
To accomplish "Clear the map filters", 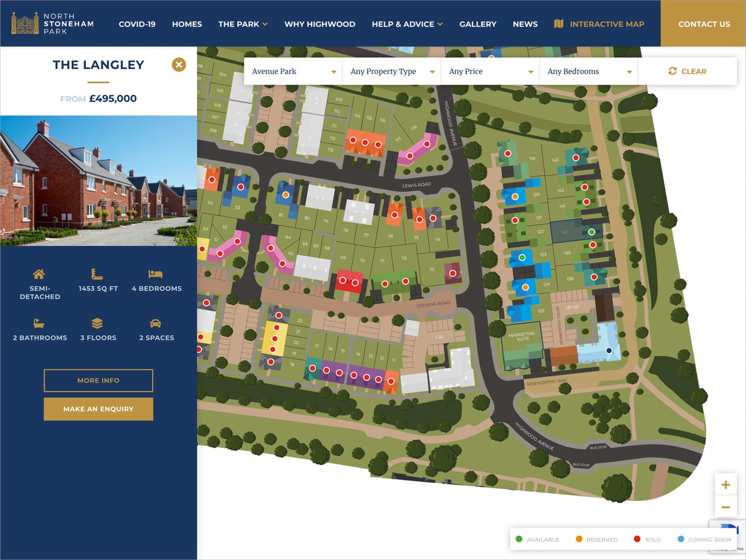I will [687, 72].
